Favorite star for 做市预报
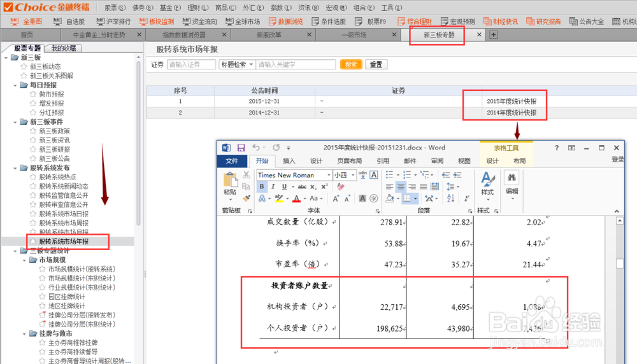637x364 pixels. click(x=33, y=94)
